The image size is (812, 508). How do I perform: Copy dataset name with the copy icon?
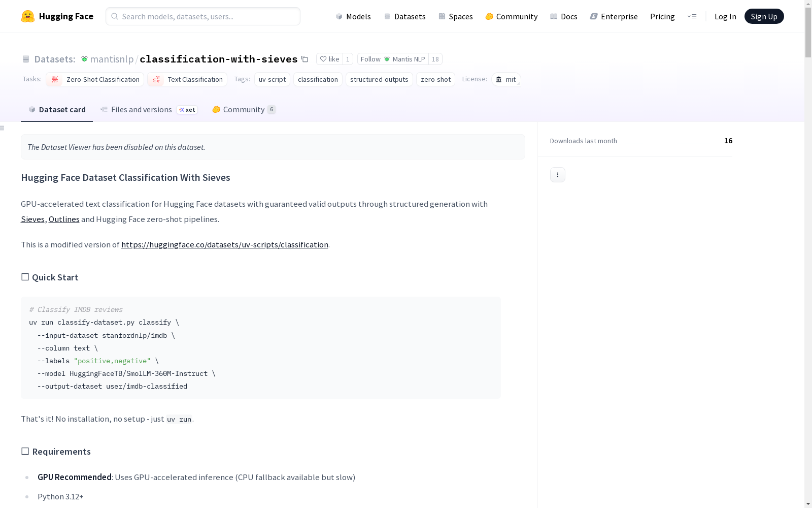pyautogui.click(x=304, y=59)
